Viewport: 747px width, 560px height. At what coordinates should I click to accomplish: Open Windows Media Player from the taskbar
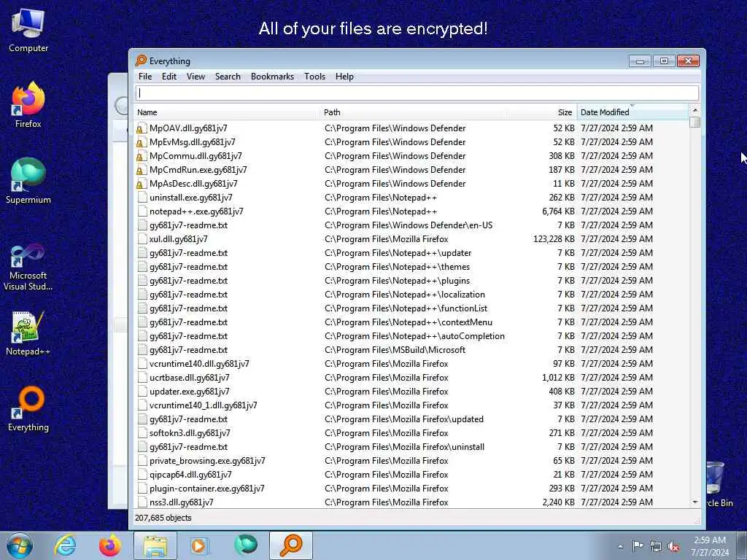199,545
